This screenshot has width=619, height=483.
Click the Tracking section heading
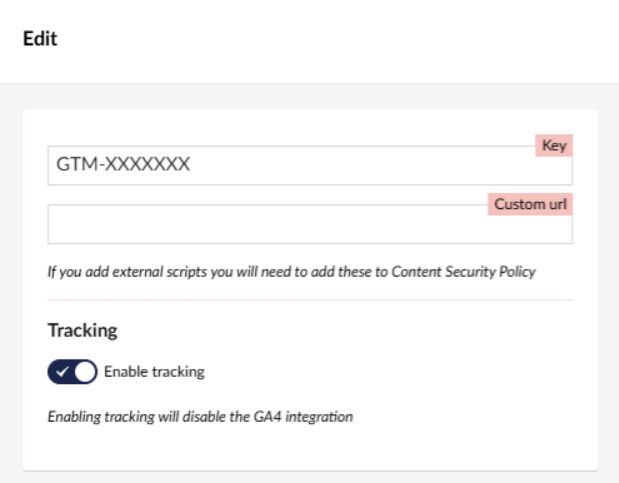tap(83, 330)
